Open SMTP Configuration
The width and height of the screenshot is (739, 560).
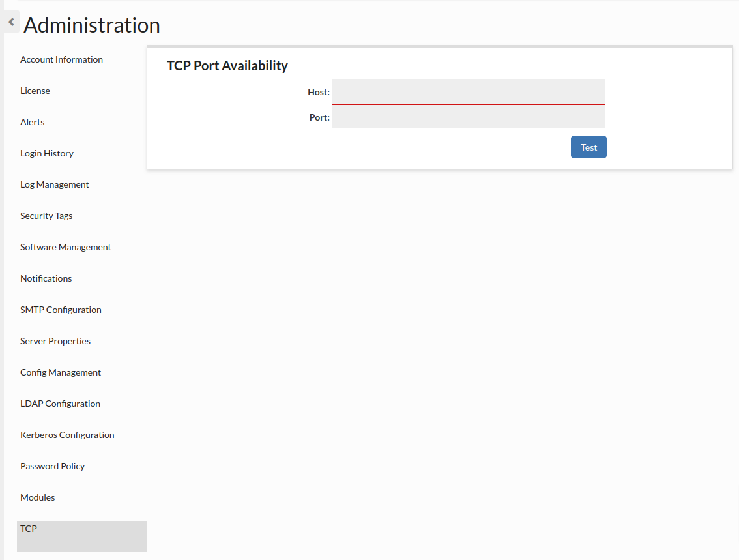pyautogui.click(x=61, y=310)
